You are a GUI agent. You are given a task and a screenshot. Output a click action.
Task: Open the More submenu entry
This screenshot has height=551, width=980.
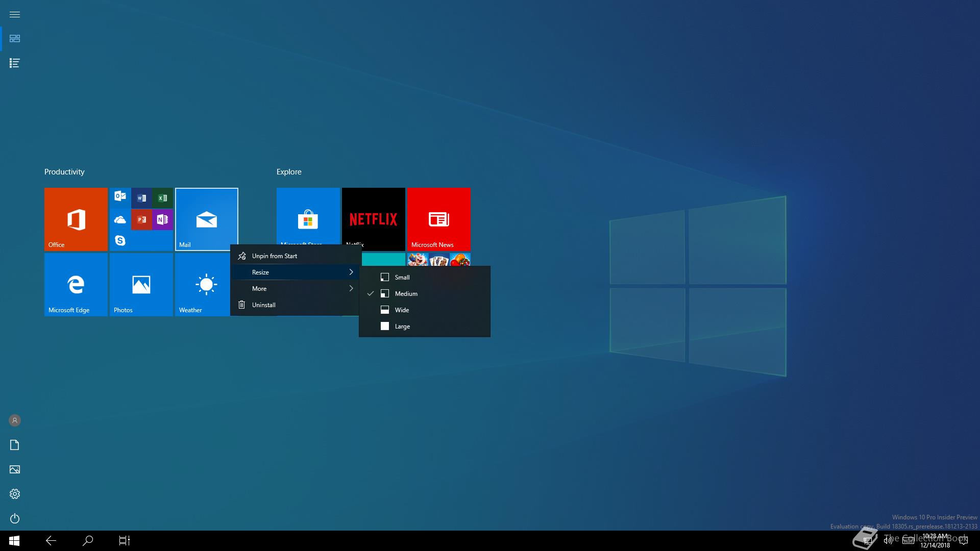296,289
